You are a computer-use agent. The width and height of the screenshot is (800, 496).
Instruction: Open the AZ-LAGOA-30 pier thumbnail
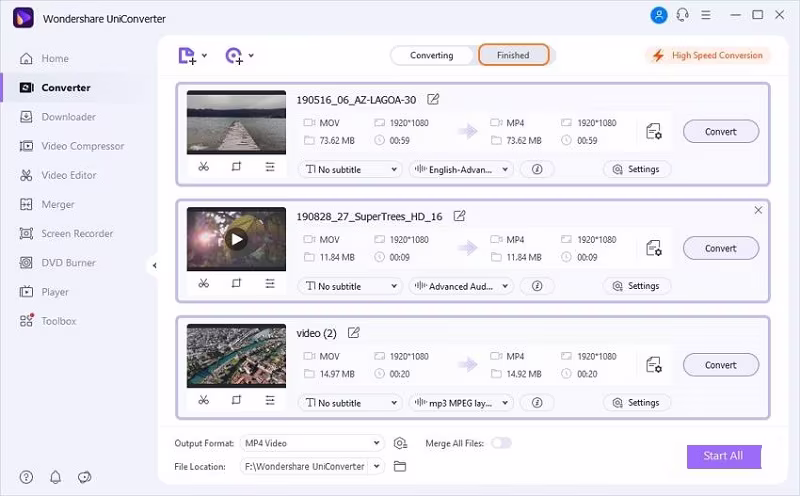click(x=236, y=122)
